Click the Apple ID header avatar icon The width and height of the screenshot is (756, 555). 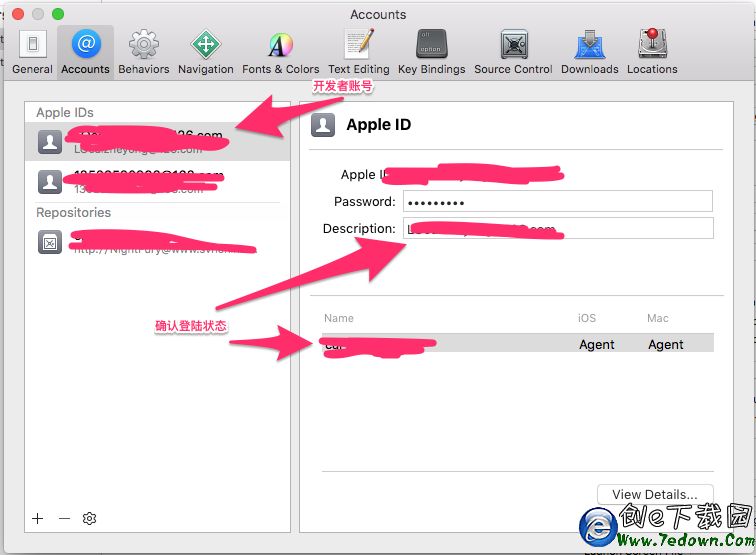[323, 125]
